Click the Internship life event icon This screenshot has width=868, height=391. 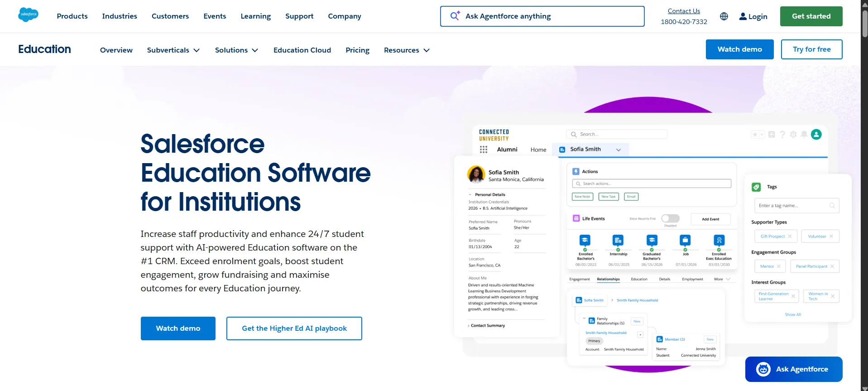[x=618, y=240]
